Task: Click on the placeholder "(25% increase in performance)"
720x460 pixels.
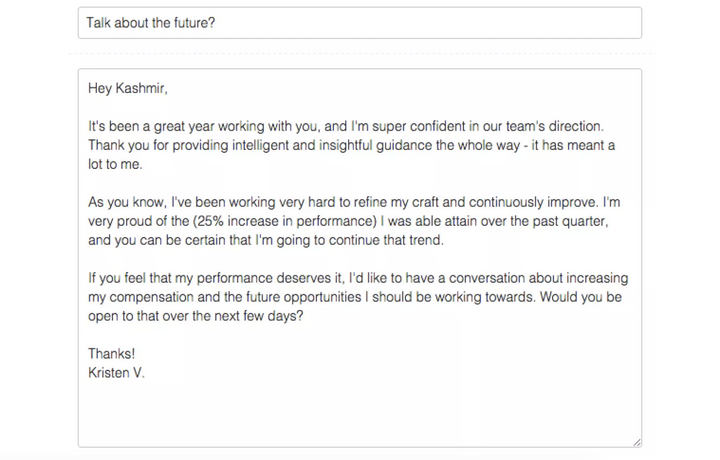Action: click(x=285, y=221)
